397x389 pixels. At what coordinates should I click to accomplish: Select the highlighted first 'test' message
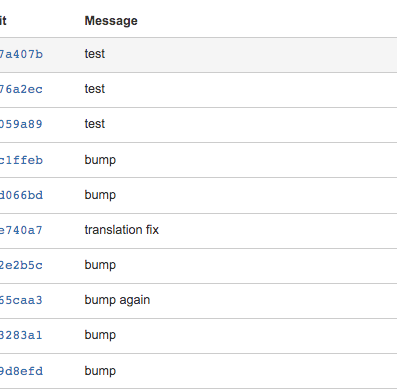click(95, 54)
